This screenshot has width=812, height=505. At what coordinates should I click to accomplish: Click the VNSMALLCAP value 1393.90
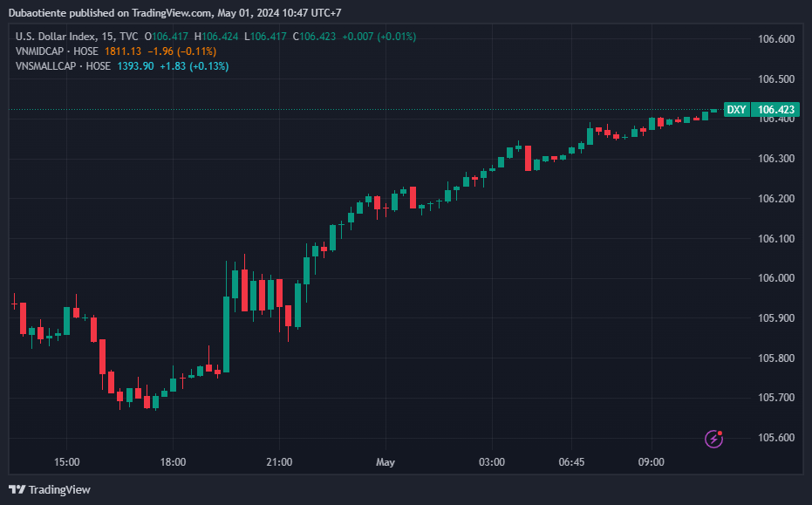(135, 66)
